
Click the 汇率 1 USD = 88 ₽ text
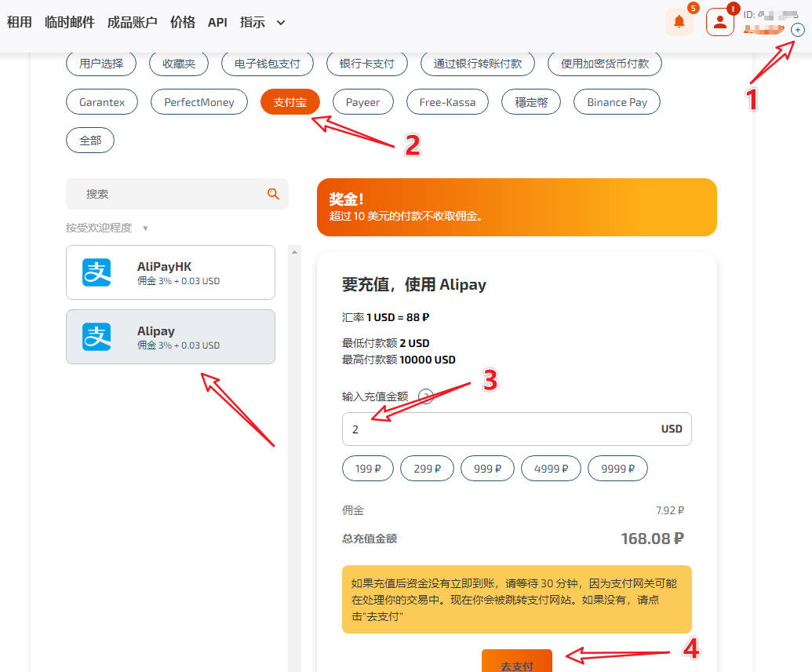pos(385,317)
